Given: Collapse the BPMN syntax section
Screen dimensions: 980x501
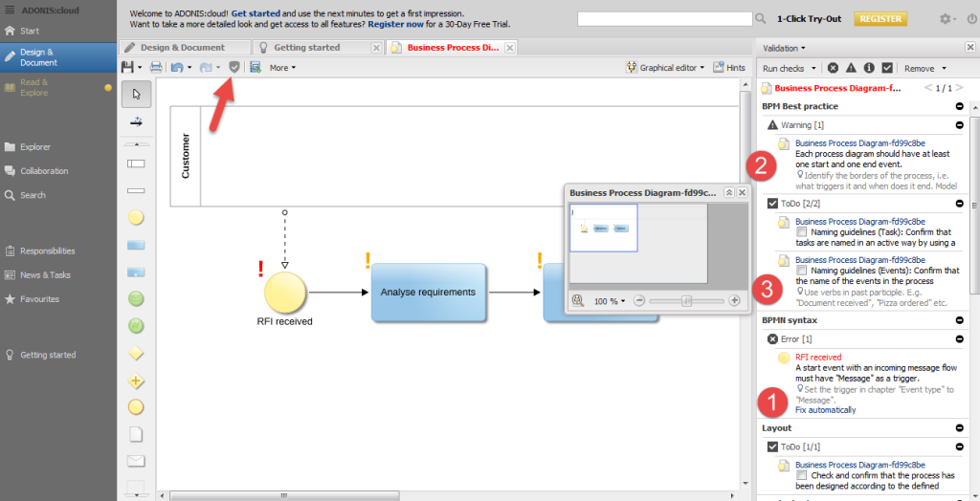Looking at the screenshot, I should pos(959,320).
